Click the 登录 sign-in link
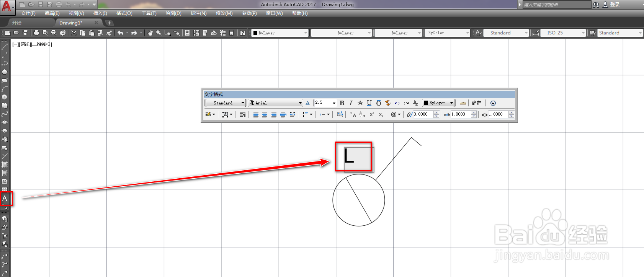Screen dimensions: 644x277 click(615, 5)
